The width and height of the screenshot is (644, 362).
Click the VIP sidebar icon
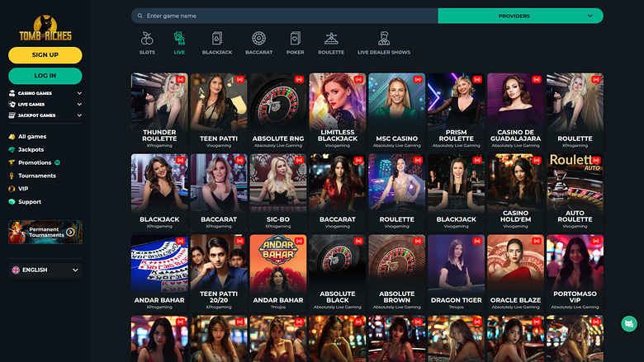12,189
